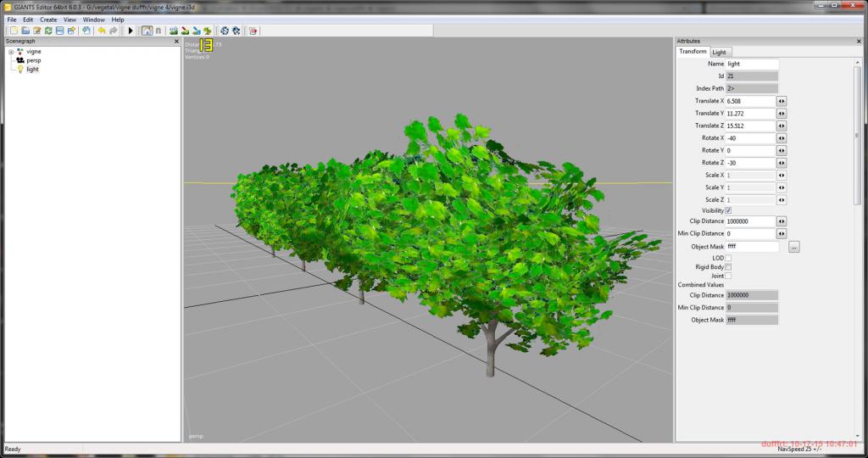This screenshot has width=868, height=458.
Task: Click the Translate Z value field
Action: click(x=750, y=126)
